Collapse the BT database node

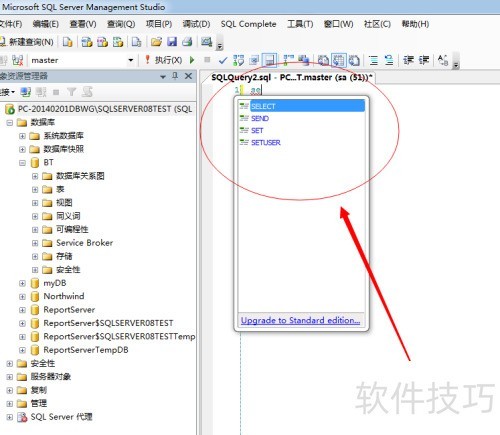pos(22,163)
